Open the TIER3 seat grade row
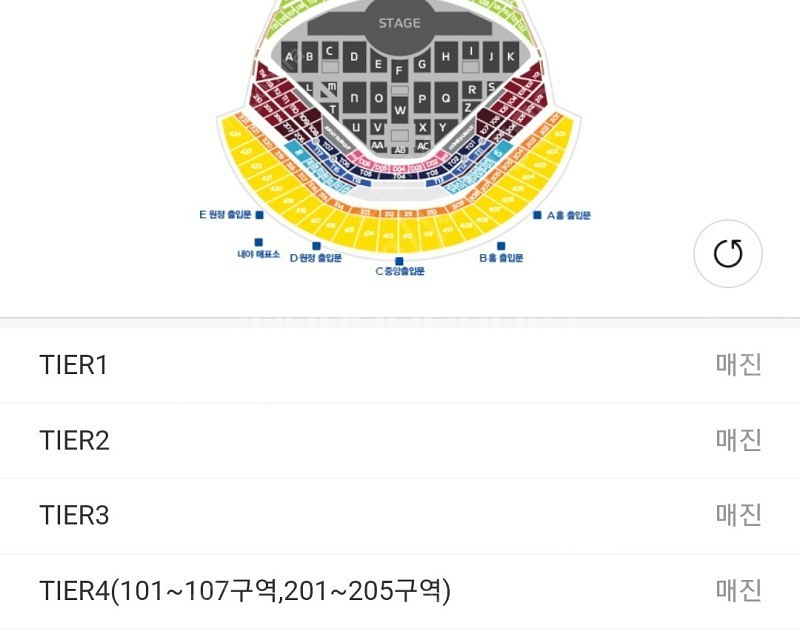This screenshot has width=800, height=640. (x=400, y=516)
